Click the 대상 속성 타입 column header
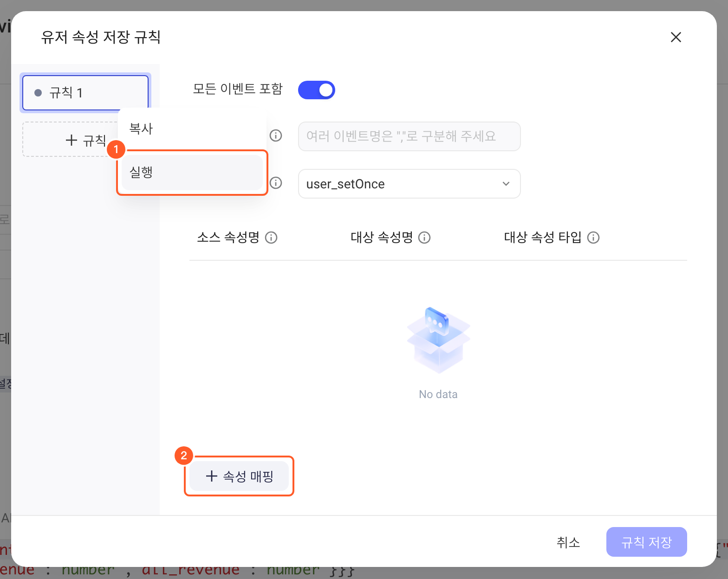Image resolution: width=728 pixels, height=579 pixels. point(543,238)
